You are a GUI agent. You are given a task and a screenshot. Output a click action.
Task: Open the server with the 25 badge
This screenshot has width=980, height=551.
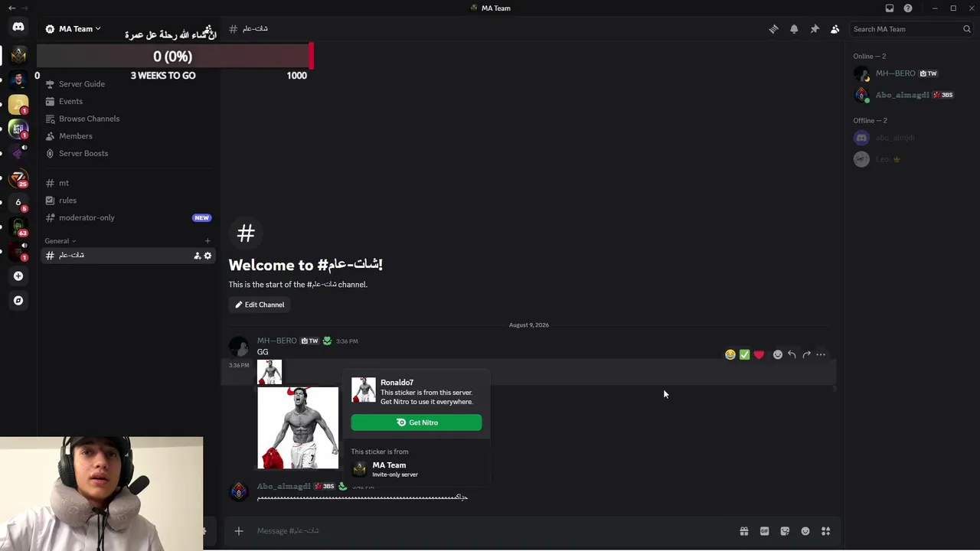coord(18,178)
